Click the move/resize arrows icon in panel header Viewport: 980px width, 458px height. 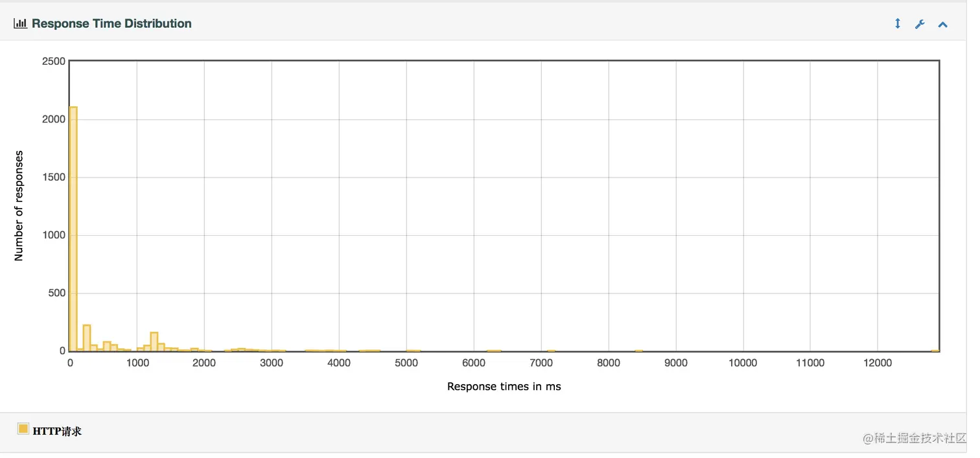tap(898, 24)
